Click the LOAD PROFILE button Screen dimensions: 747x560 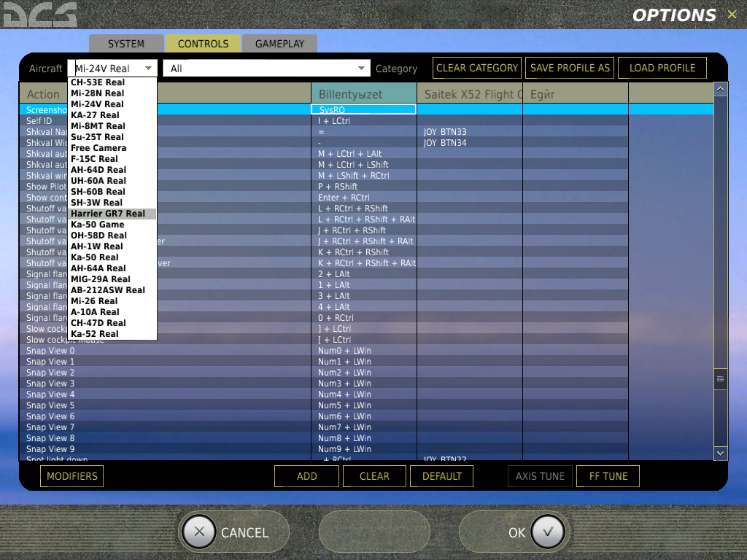click(662, 67)
